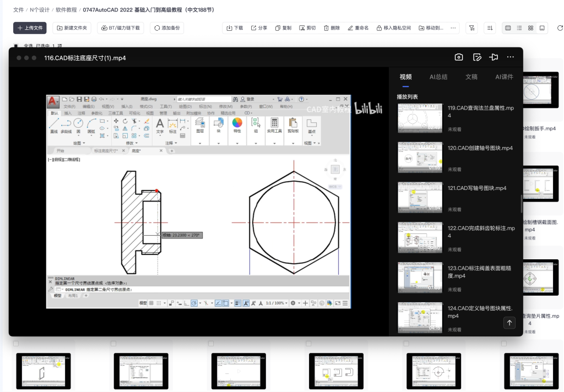Viewport: 564px width, 392px height.
Task: Open the 122.CAD完成斜齿轮标注.mp4 playlist thumbnail
Action: pyautogui.click(x=420, y=237)
